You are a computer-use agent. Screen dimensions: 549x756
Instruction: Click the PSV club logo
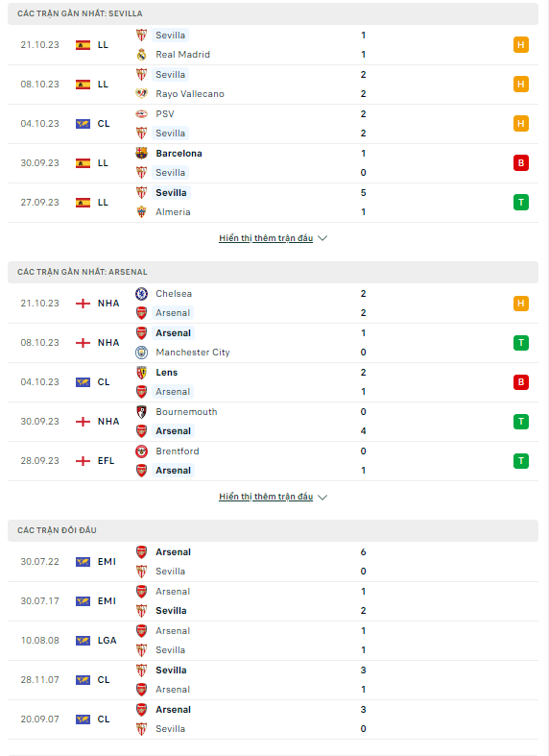point(141,114)
